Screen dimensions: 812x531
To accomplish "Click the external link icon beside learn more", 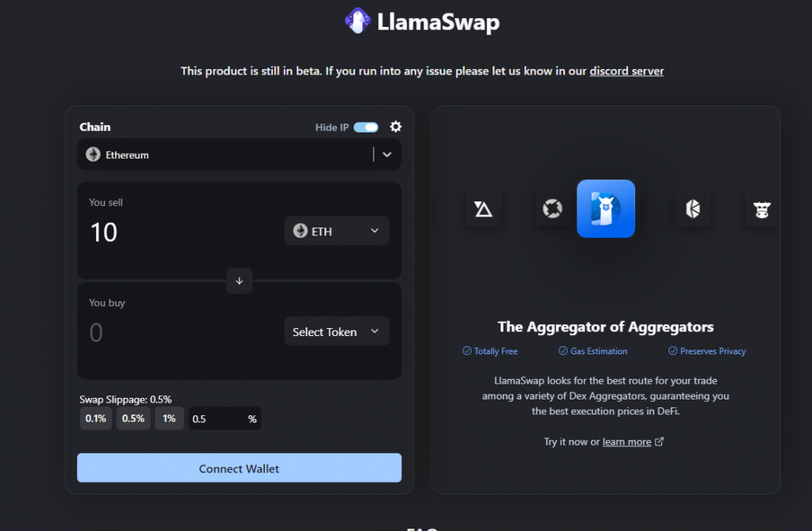I will click(659, 441).
